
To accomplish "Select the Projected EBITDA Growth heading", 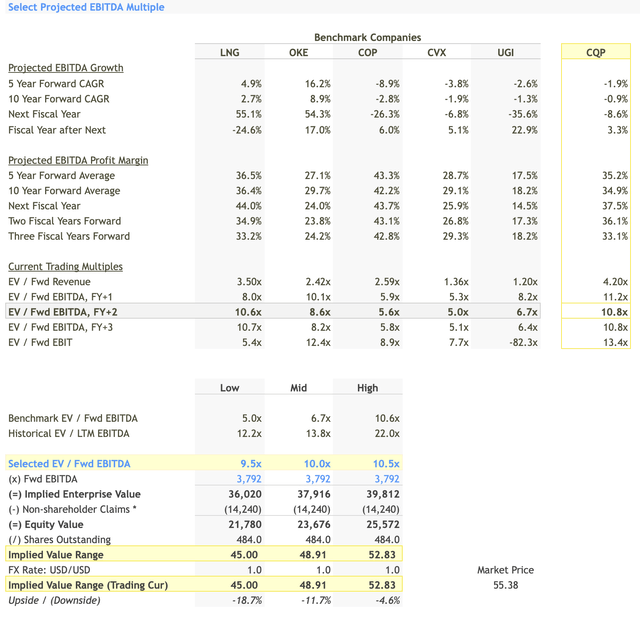I will (66, 68).
